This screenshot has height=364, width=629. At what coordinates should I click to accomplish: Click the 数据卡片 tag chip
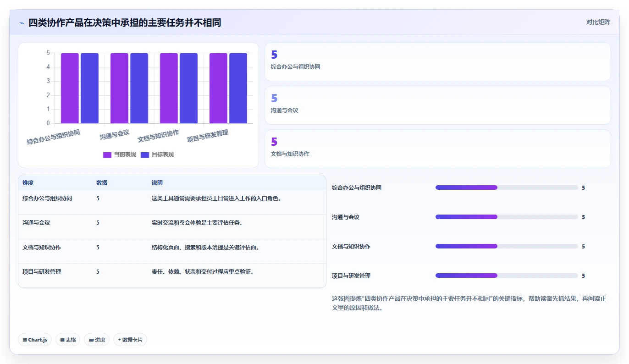[x=130, y=340]
